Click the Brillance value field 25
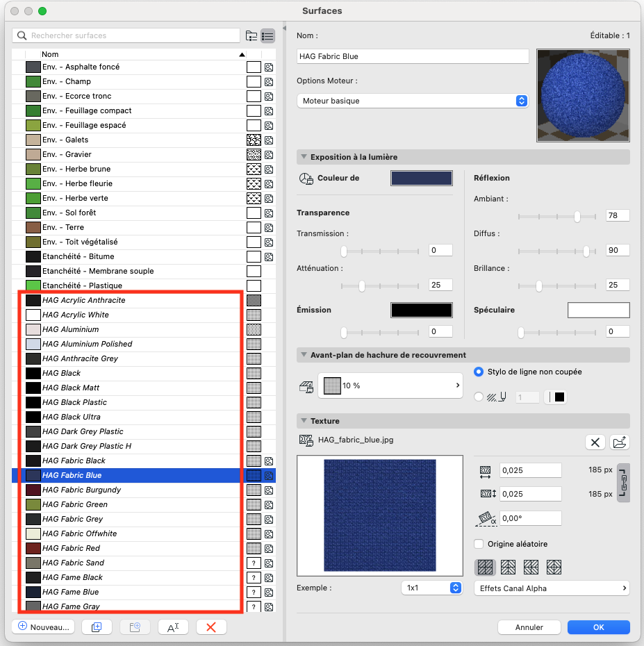This screenshot has width=644, height=646. (x=618, y=285)
